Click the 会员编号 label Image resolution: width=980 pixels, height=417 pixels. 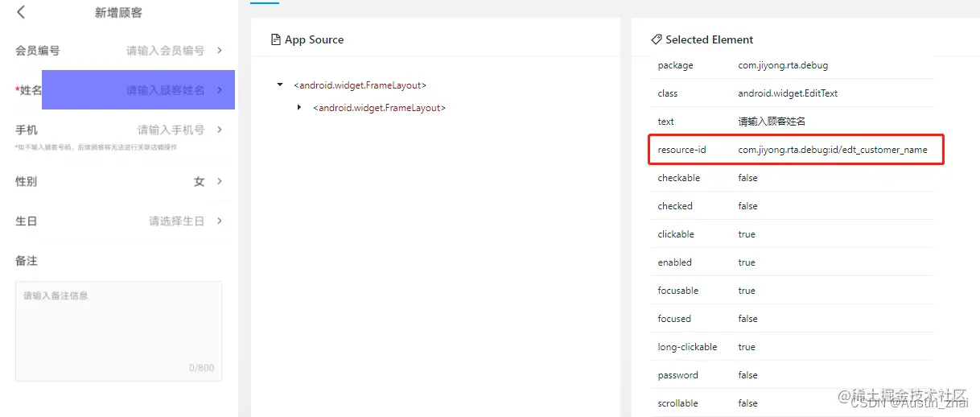pos(37,50)
